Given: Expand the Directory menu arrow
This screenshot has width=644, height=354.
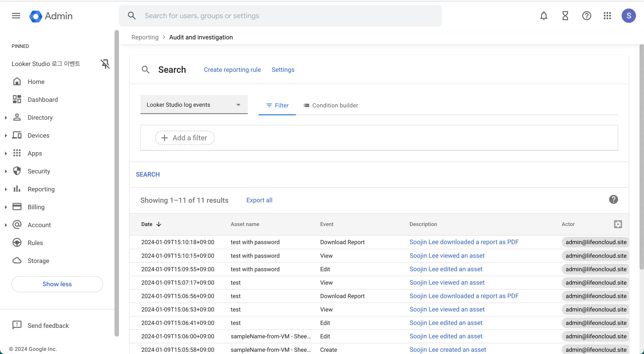Looking at the screenshot, I should [x=6, y=117].
